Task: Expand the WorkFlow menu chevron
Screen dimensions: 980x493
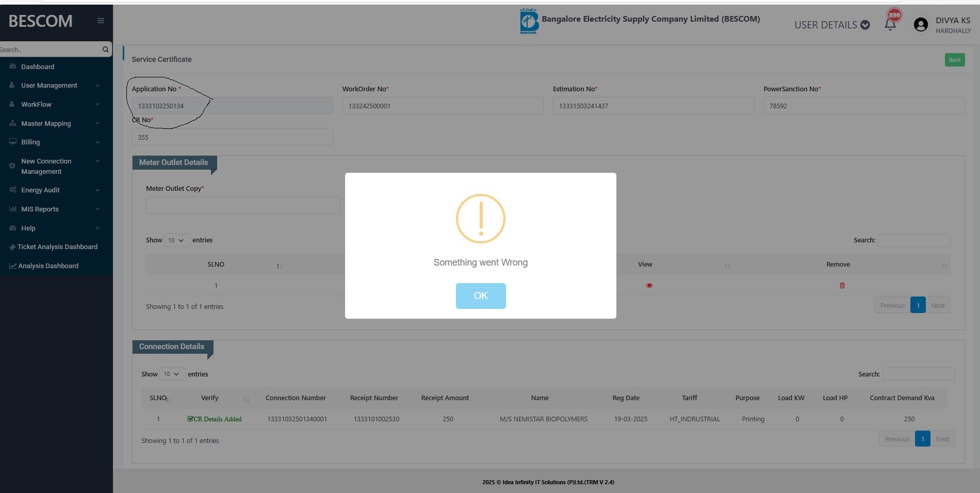Action: point(97,104)
